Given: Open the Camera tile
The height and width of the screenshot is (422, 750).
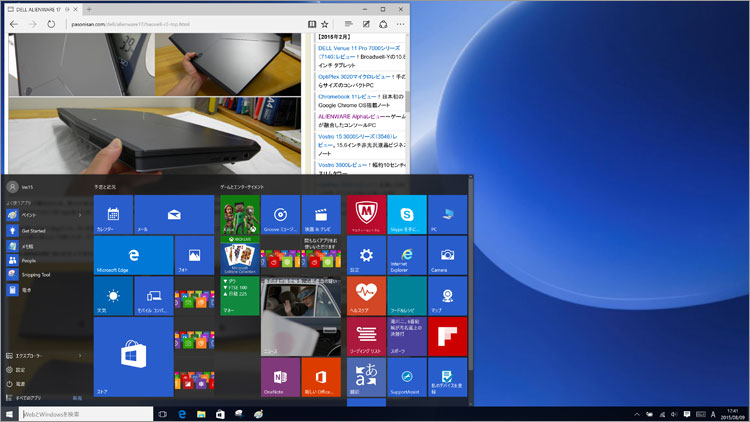Looking at the screenshot, I should [447, 255].
